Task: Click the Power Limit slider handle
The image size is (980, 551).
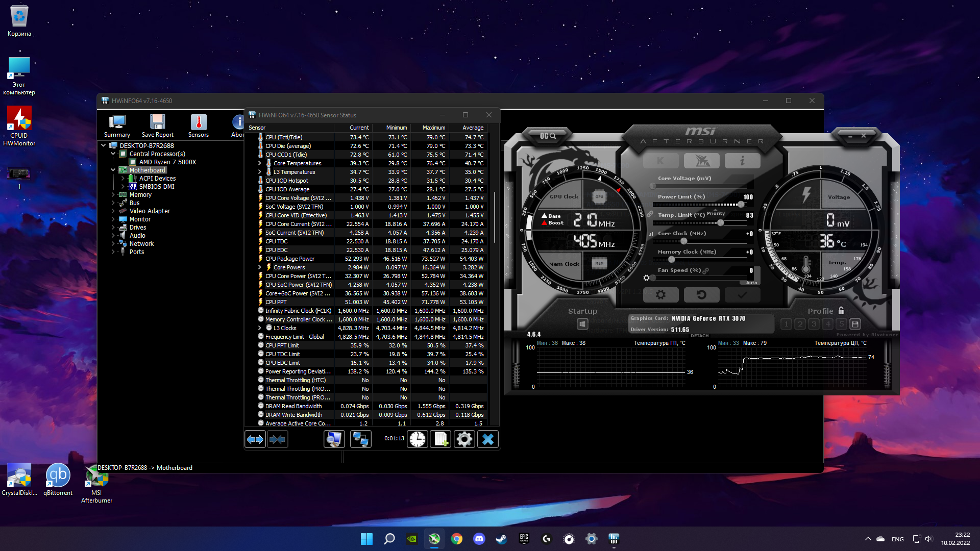Action: [741, 205]
